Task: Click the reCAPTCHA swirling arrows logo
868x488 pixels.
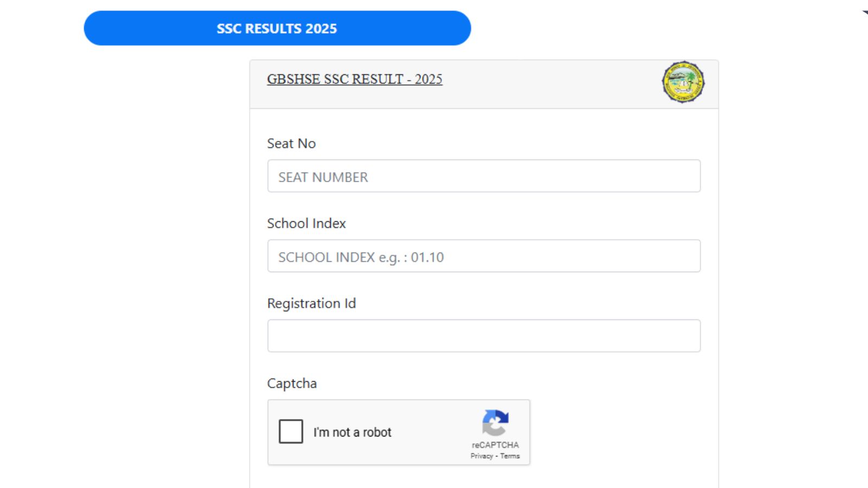Action: click(x=495, y=422)
